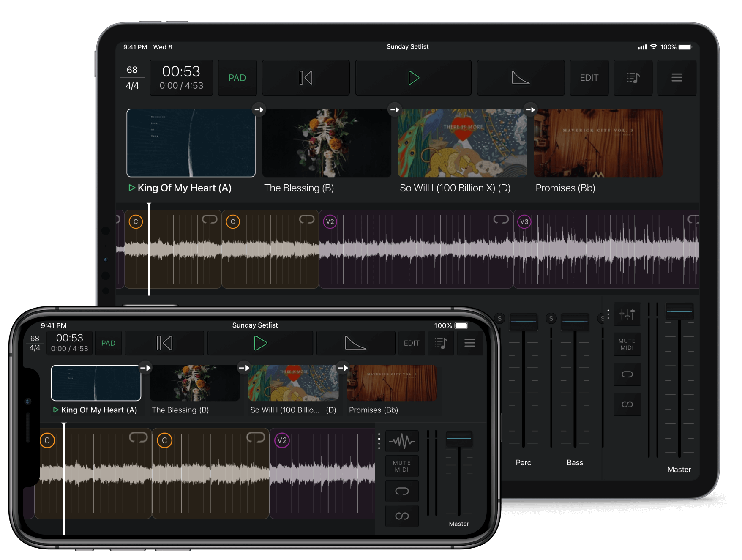Open the EQ faders icon above MUTE MIDI
742x560 pixels.
point(627,314)
